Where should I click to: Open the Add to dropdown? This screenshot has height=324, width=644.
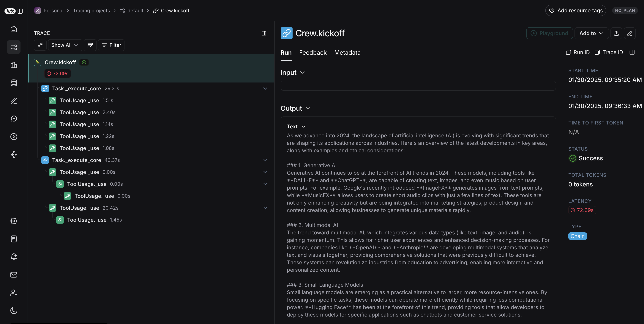click(x=591, y=33)
